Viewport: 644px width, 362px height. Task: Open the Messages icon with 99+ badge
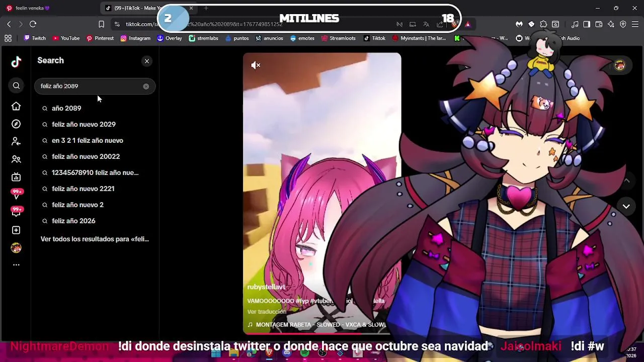click(x=17, y=194)
